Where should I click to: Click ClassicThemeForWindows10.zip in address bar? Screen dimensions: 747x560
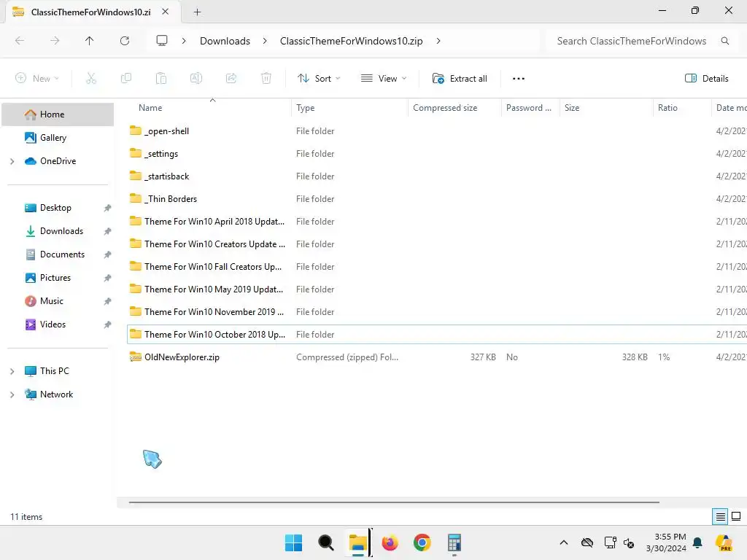[351, 41]
